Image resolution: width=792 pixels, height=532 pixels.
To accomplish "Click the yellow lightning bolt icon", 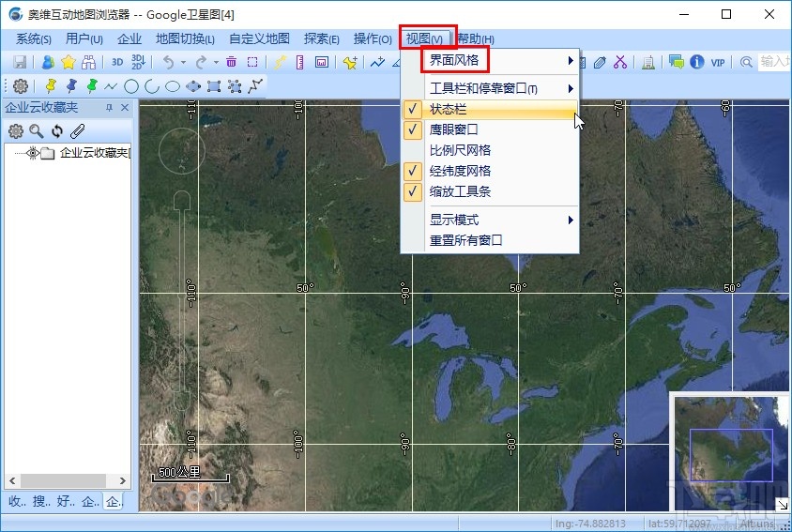I will [x=280, y=62].
